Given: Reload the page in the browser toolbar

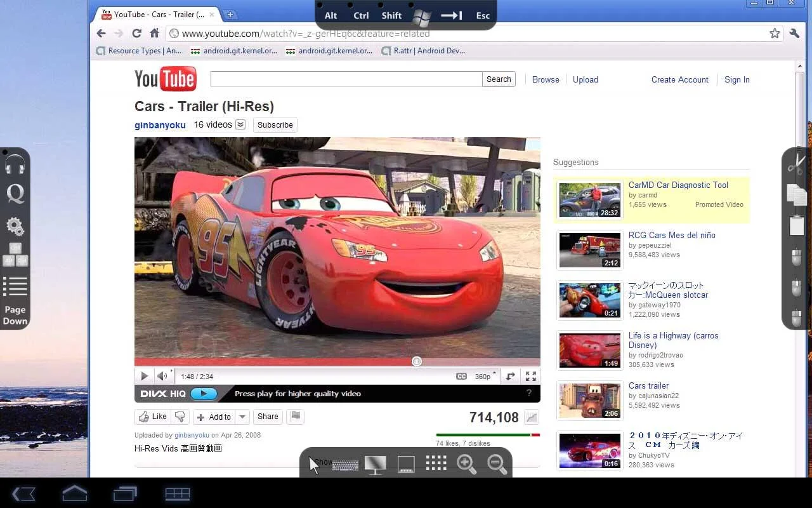Looking at the screenshot, I should pos(136,33).
